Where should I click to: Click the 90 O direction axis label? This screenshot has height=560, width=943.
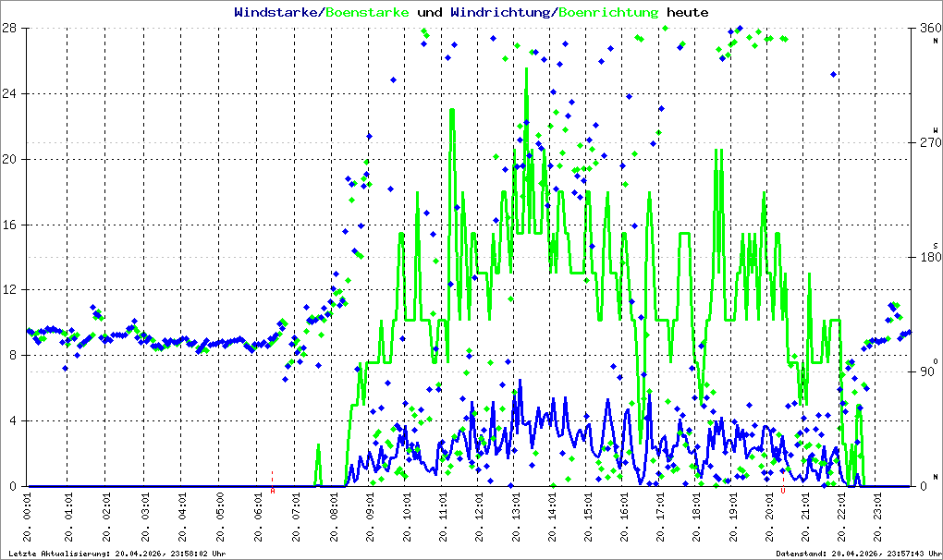click(927, 371)
